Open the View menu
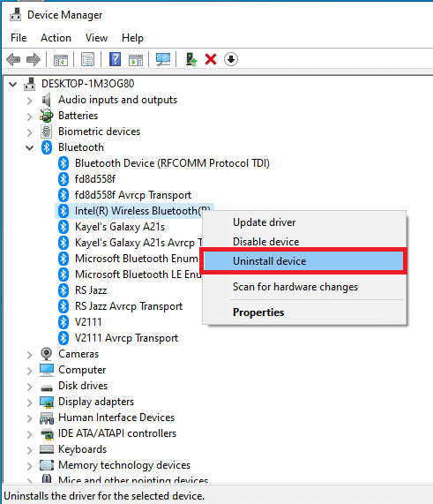This screenshot has height=504, width=433. coord(96,38)
